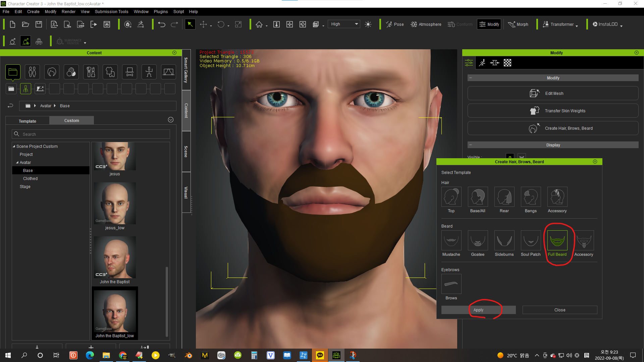Switch to the Template tab
644x362 pixels.
pos(28,121)
